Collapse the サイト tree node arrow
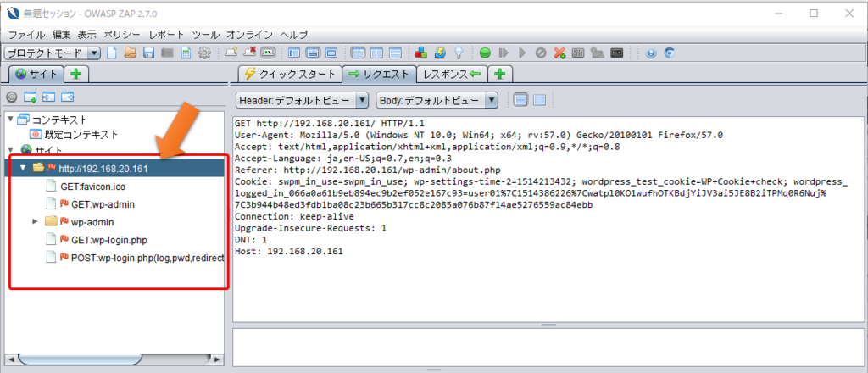Screen dimensions: 868x373 (11, 149)
